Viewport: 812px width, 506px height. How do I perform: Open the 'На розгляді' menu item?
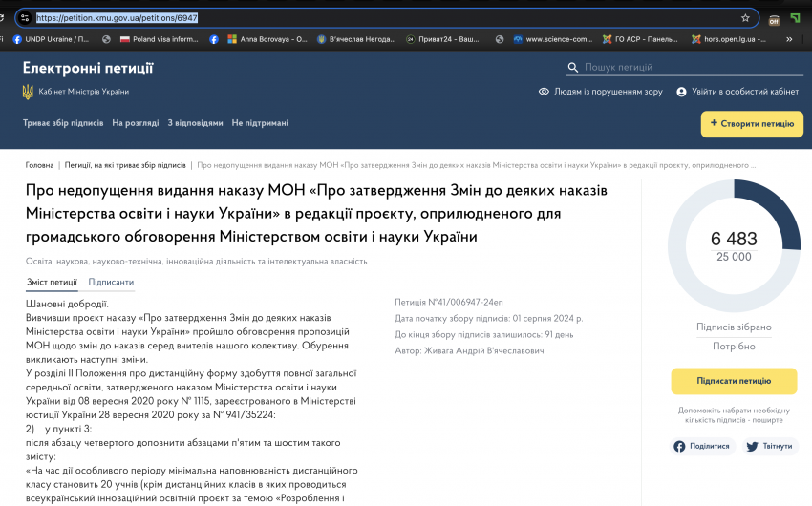pos(135,123)
